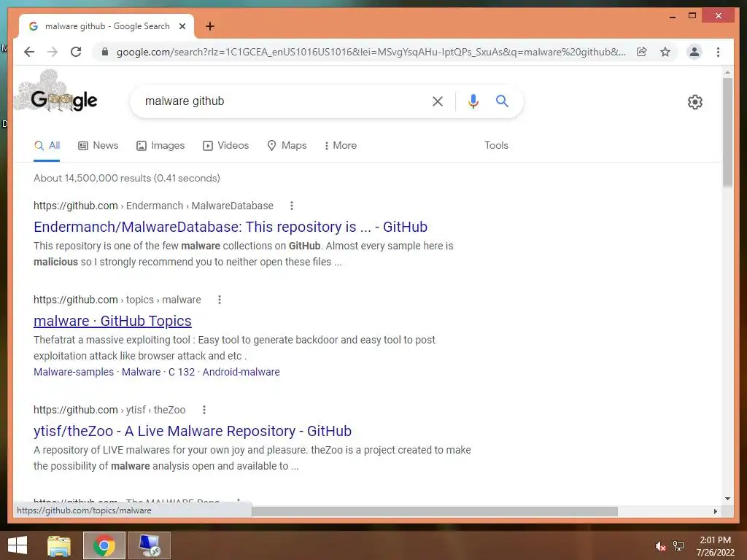Submit search with magnifier icon
The image size is (747, 560).
(x=502, y=101)
